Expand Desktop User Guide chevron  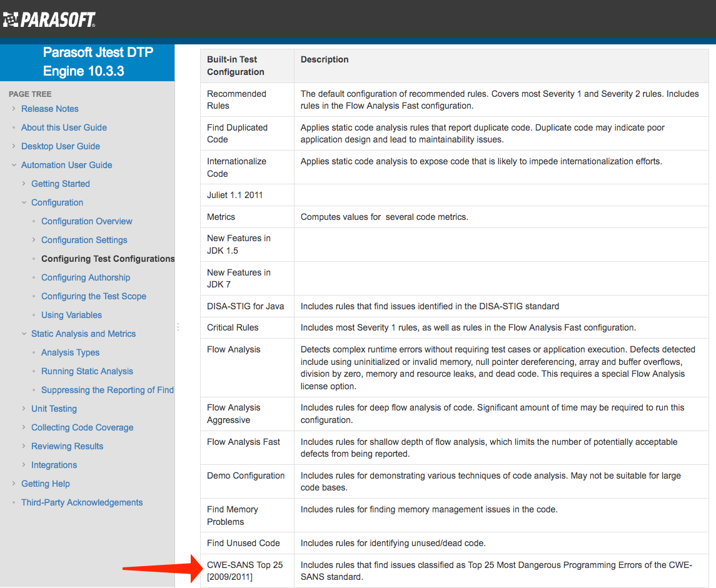coord(14,146)
